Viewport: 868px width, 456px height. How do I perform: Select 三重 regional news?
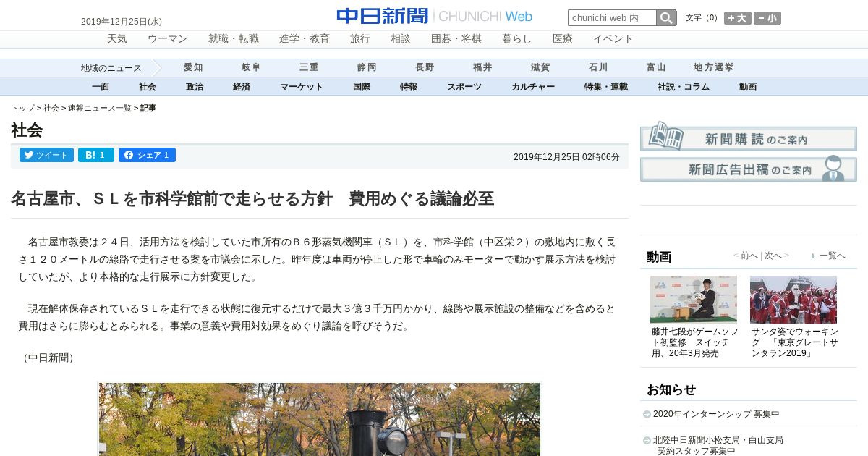click(309, 67)
